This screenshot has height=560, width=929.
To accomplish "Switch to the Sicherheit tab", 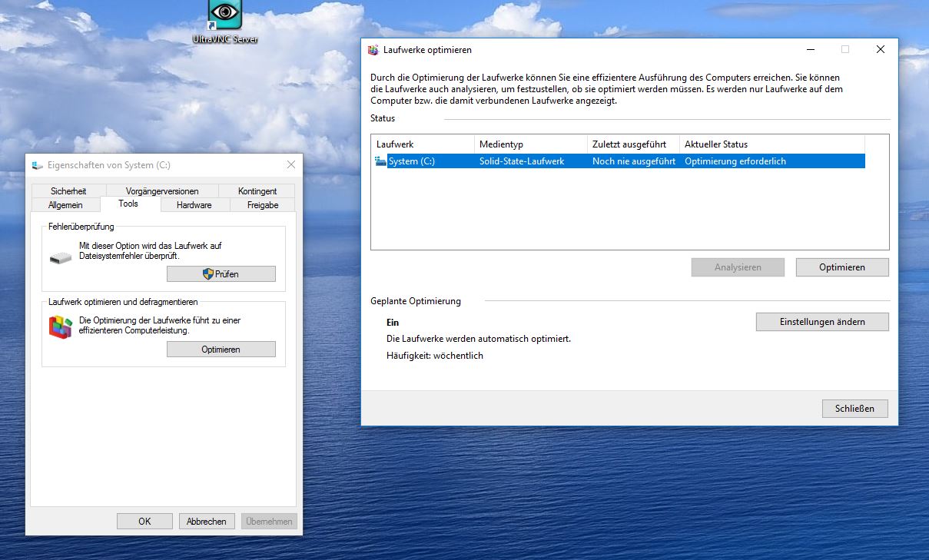I will (x=68, y=191).
